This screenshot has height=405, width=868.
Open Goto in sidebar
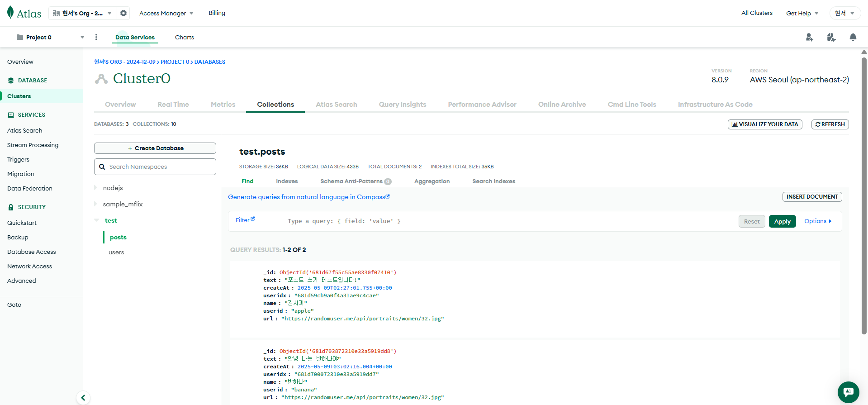14,305
